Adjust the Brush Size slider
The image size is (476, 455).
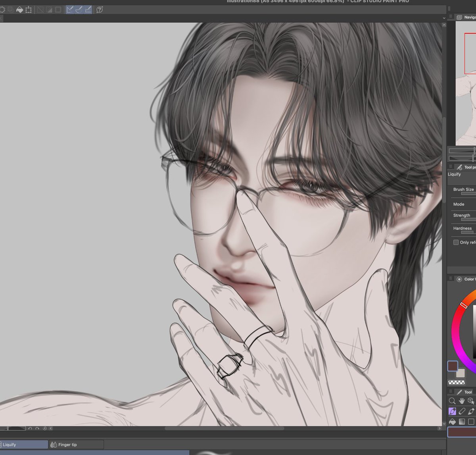[468, 194]
